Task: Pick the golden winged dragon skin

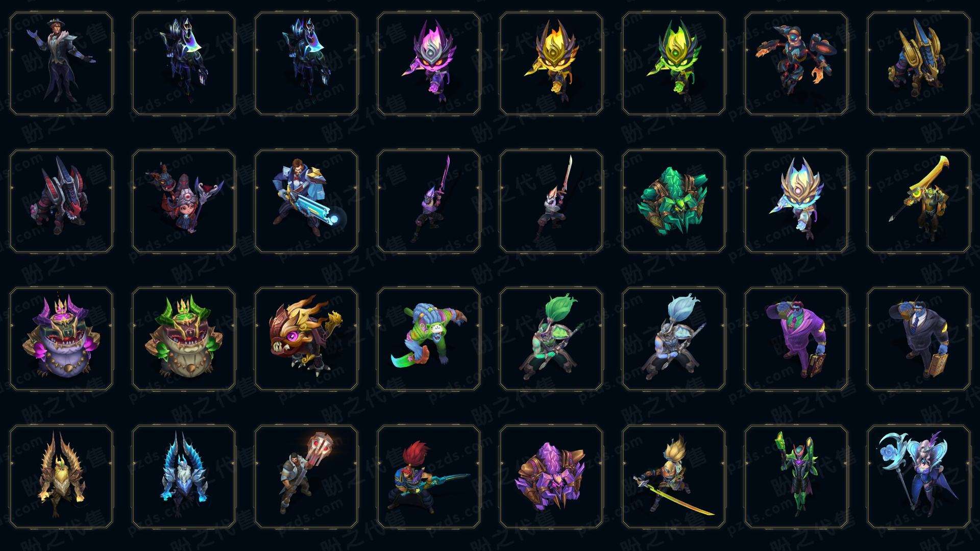Action: tap(61, 477)
